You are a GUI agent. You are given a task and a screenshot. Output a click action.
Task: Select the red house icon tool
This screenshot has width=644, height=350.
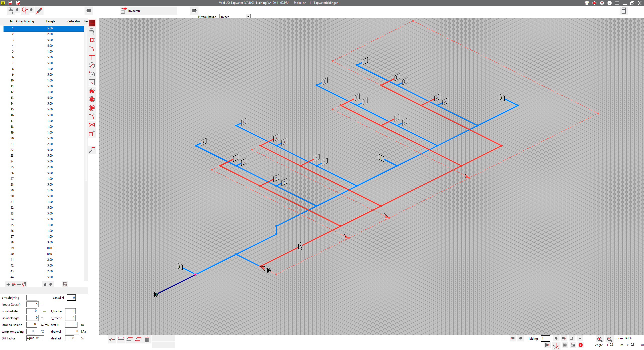click(92, 91)
